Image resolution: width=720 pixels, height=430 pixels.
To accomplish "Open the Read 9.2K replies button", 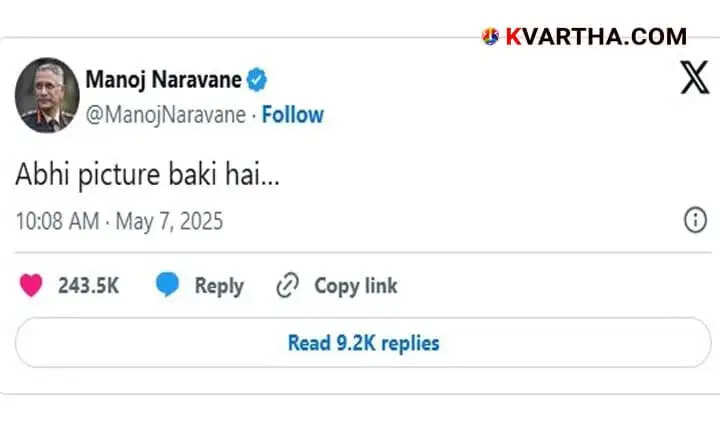I will click(x=362, y=343).
